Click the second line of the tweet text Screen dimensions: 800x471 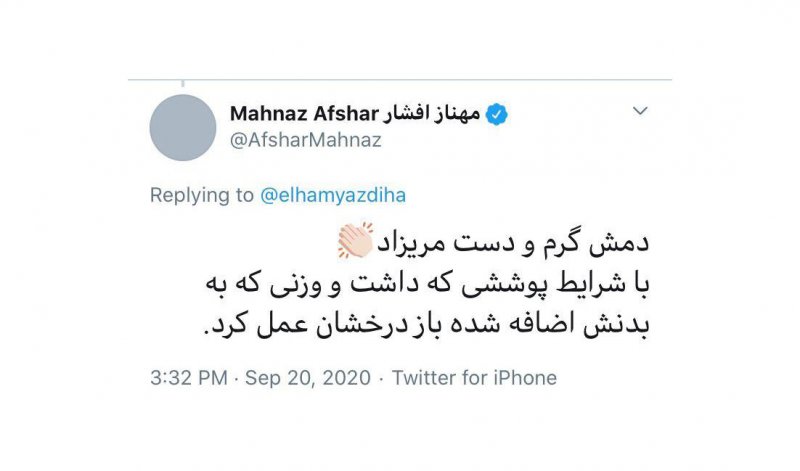pos(398,285)
